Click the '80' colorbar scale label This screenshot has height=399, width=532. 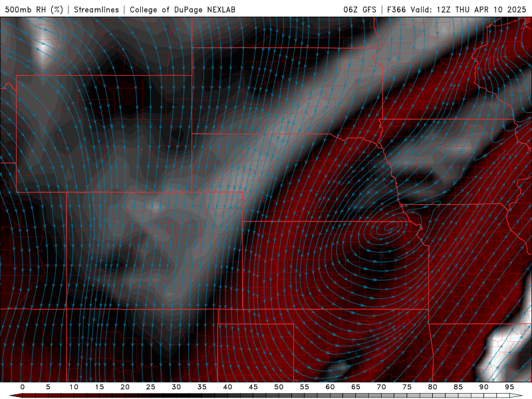[x=432, y=387]
